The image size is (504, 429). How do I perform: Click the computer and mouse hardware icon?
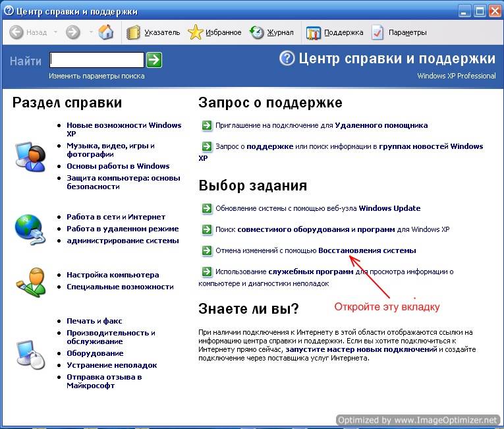[x=30, y=354]
